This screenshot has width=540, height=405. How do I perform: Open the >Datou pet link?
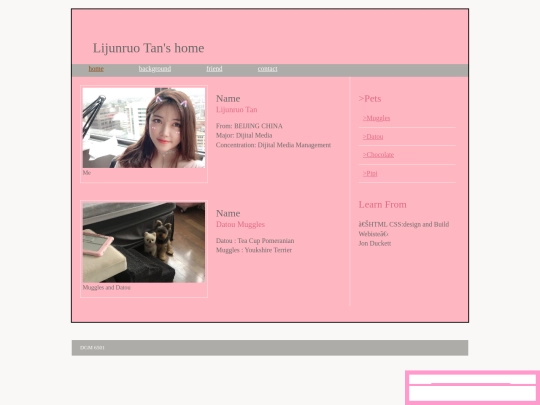point(373,137)
